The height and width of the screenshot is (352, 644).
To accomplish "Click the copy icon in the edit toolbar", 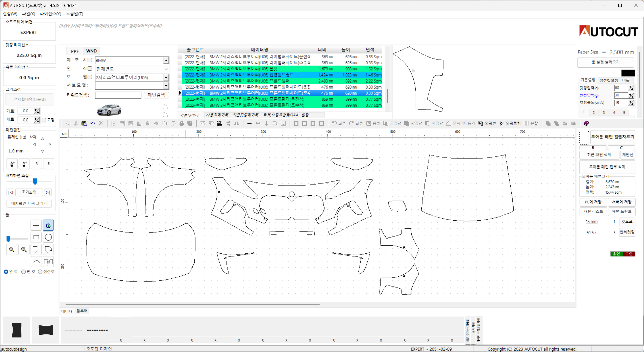I will (x=67, y=123).
